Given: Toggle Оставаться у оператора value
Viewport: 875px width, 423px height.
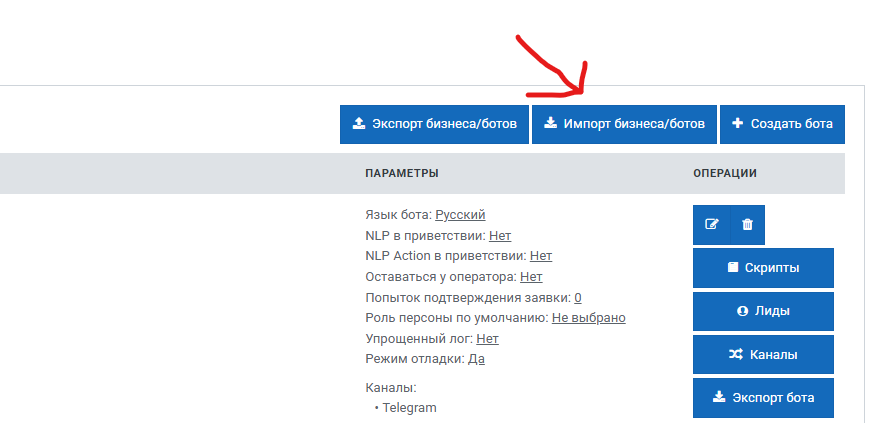Looking at the screenshot, I should pos(531,276).
